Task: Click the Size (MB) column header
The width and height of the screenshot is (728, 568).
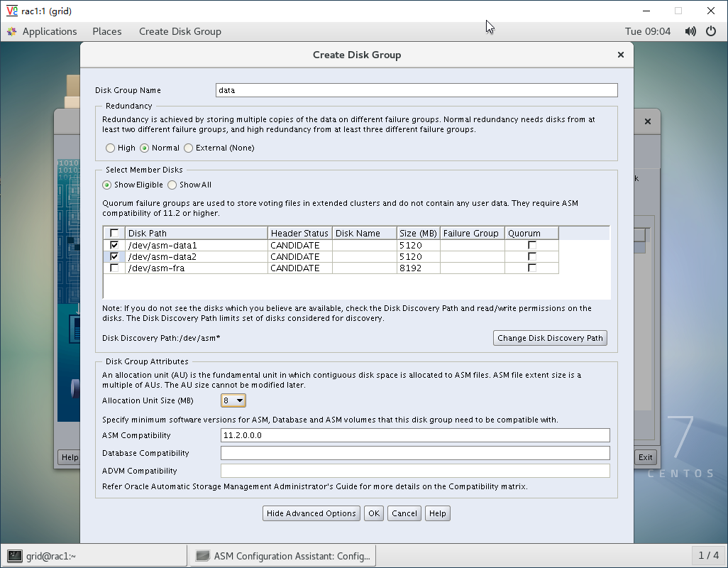Action: (419, 233)
